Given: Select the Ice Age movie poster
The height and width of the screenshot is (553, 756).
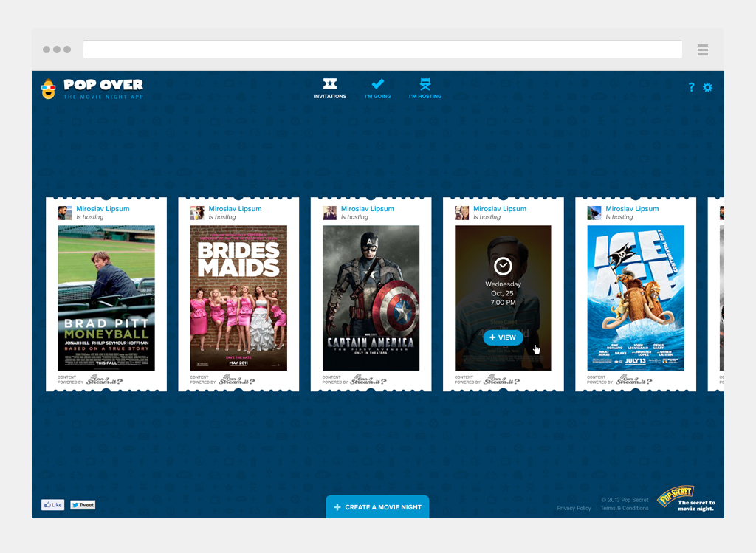Looking at the screenshot, I should (635, 298).
